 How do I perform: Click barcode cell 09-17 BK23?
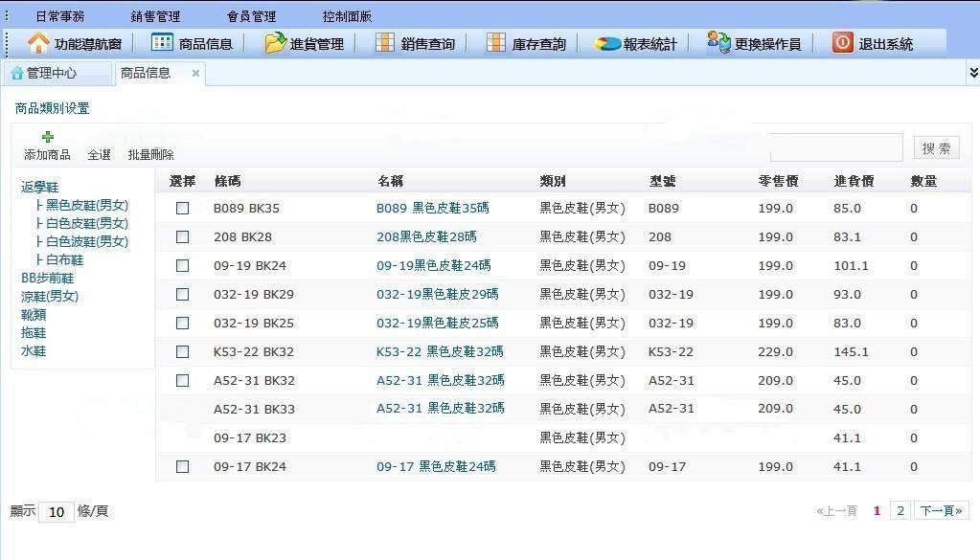(249, 437)
